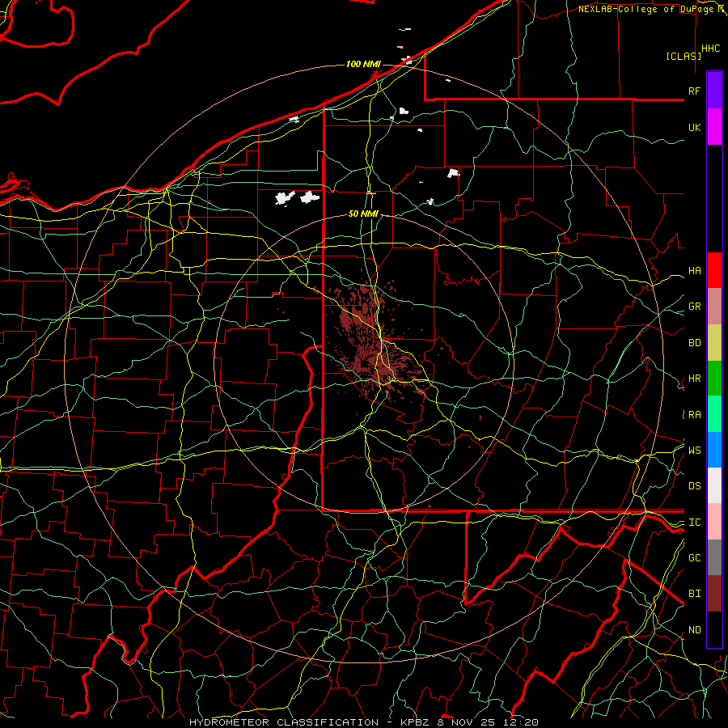This screenshot has height=728, width=728.
Task: Click the 'HR' legend label
Action: click(694, 379)
